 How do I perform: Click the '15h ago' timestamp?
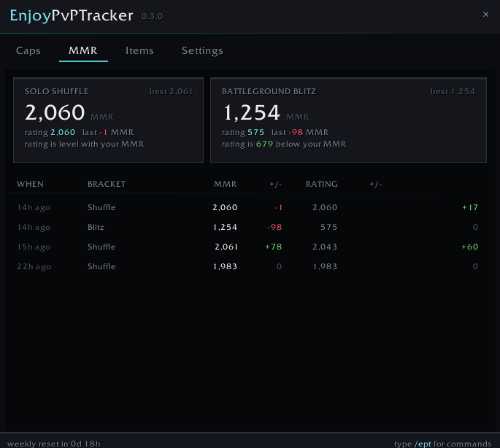pos(34,247)
